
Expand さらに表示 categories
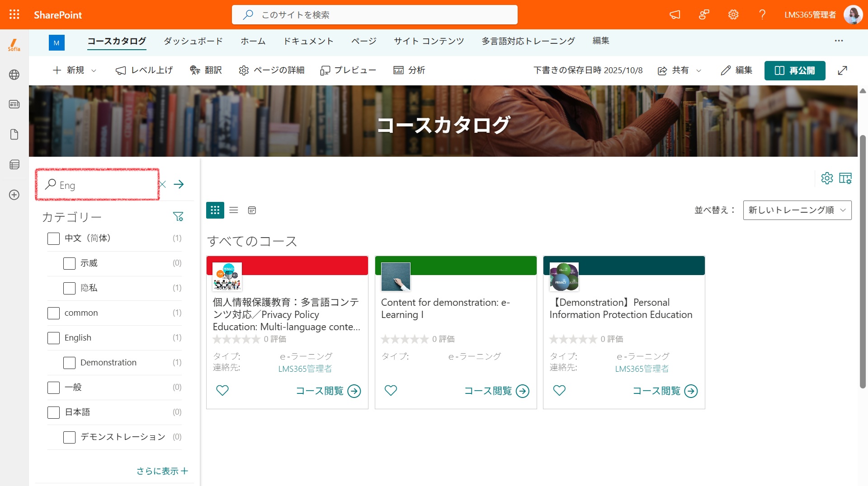(x=162, y=471)
